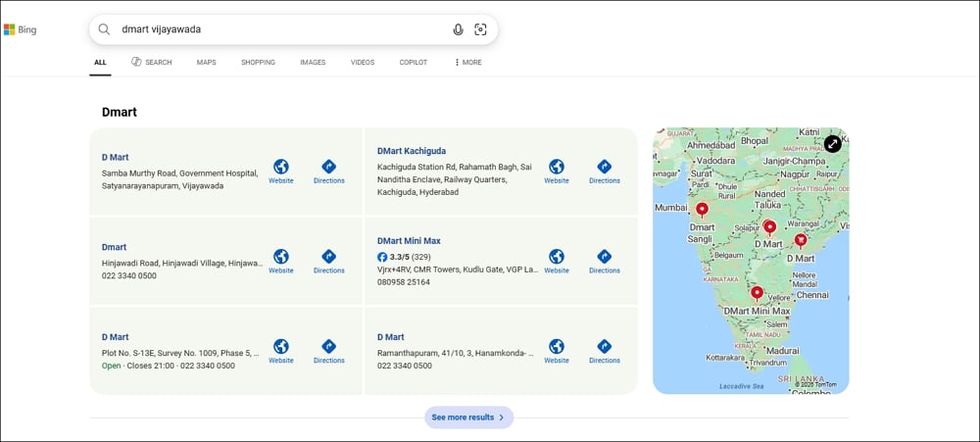Image resolution: width=980 pixels, height=442 pixels.
Task: Click Chennai label on the map
Action: (x=812, y=295)
